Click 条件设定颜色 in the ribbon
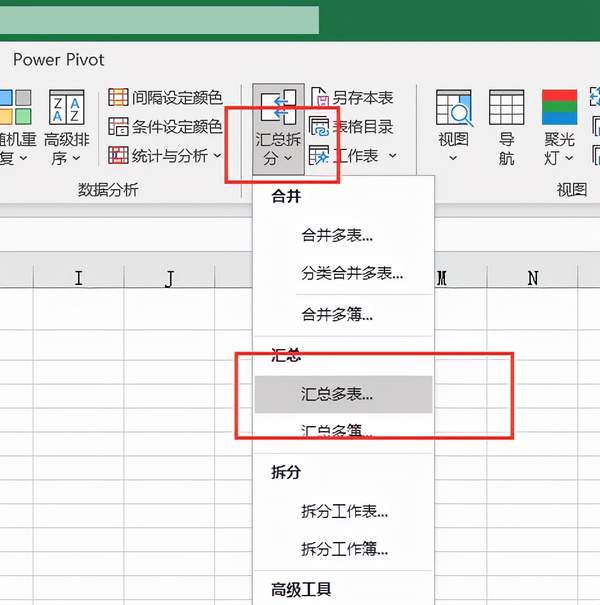The height and width of the screenshot is (605, 600). 165,127
